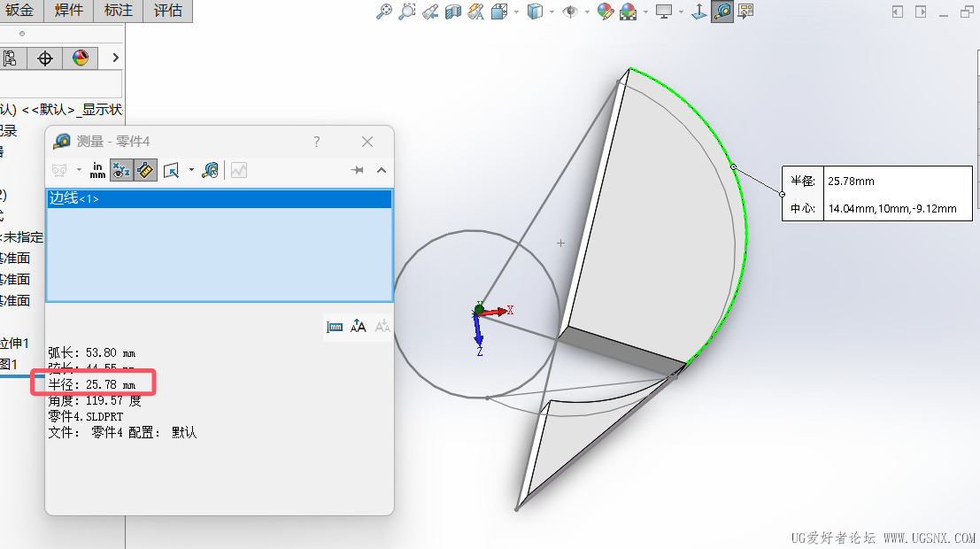Open the Edit Appearance color ball

(606, 12)
